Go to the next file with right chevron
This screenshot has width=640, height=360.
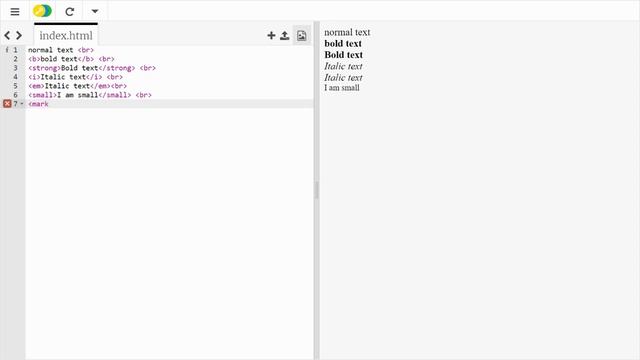click(19, 36)
